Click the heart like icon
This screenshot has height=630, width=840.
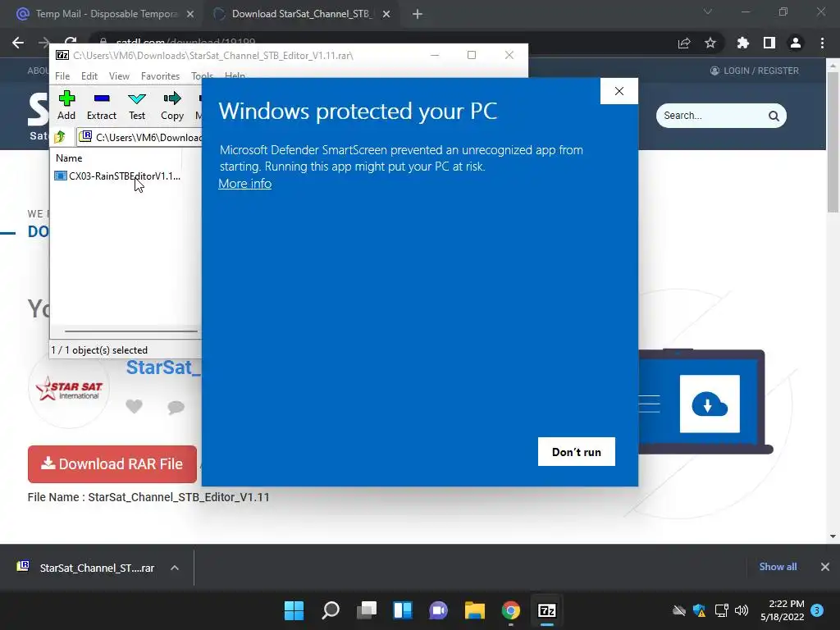click(x=134, y=407)
